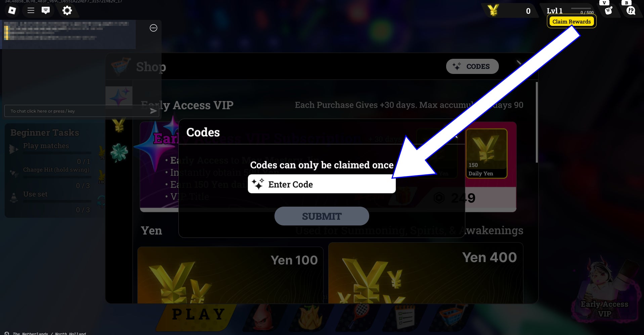The image size is (644, 335).
Task: Click the send chat arrow icon
Action: (153, 111)
